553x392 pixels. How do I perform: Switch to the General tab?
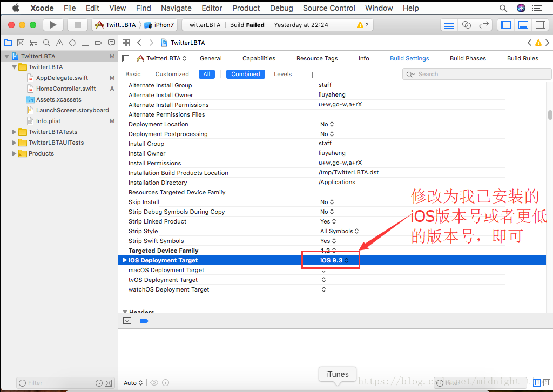(x=211, y=58)
